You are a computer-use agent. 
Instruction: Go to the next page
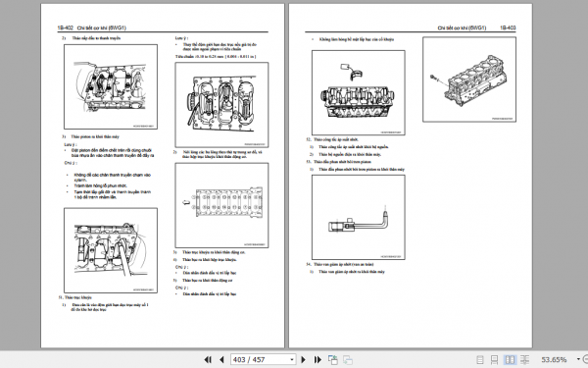pyautogui.click(x=304, y=360)
